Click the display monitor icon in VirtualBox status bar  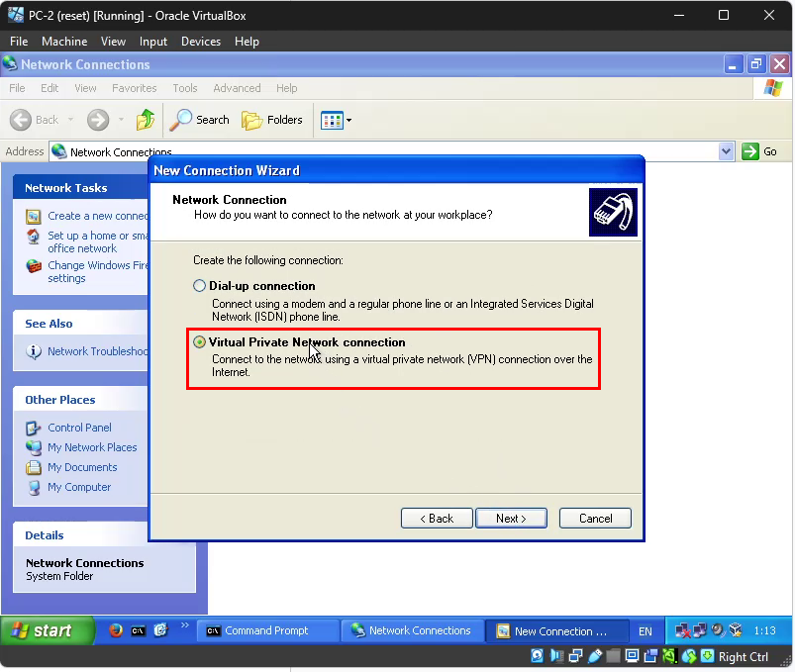pos(632,656)
